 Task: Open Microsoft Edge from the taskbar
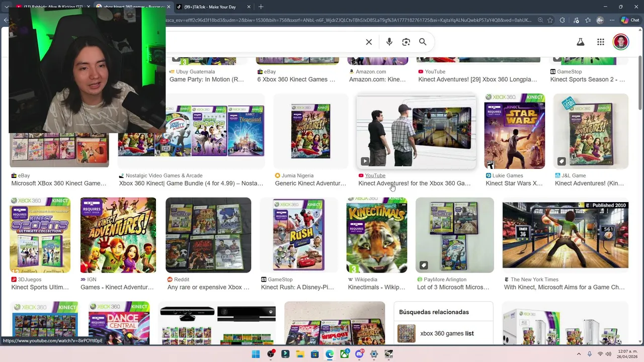point(330,354)
